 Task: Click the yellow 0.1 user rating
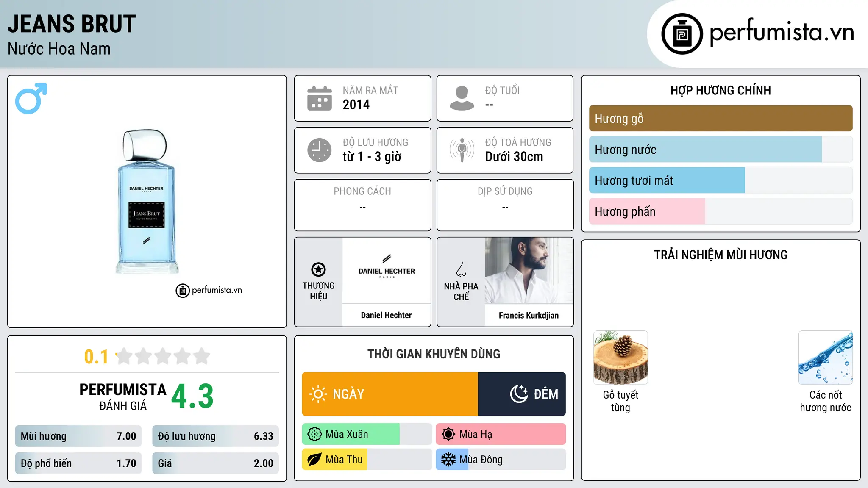[x=96, y=357]
